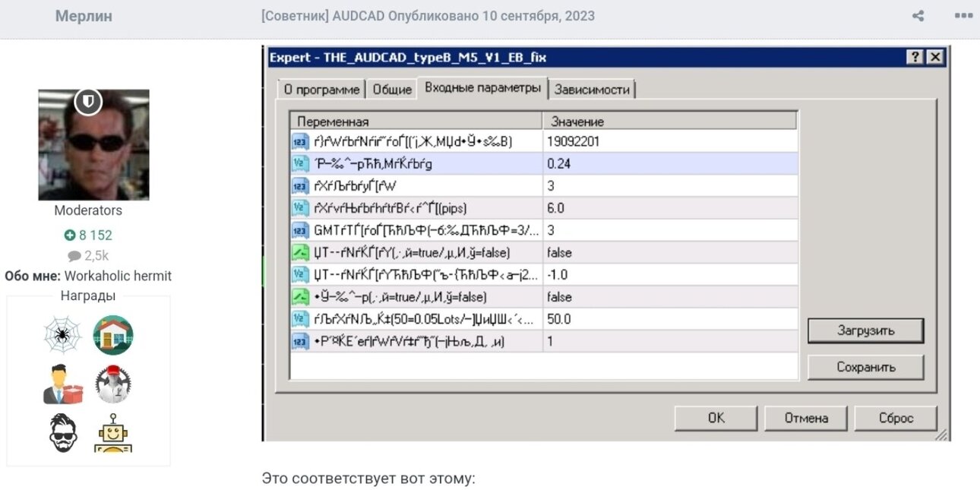The height and width of the screenshot is (490, 980).
Task: Click the reputation count 8 152
Action: click(95, 236)
